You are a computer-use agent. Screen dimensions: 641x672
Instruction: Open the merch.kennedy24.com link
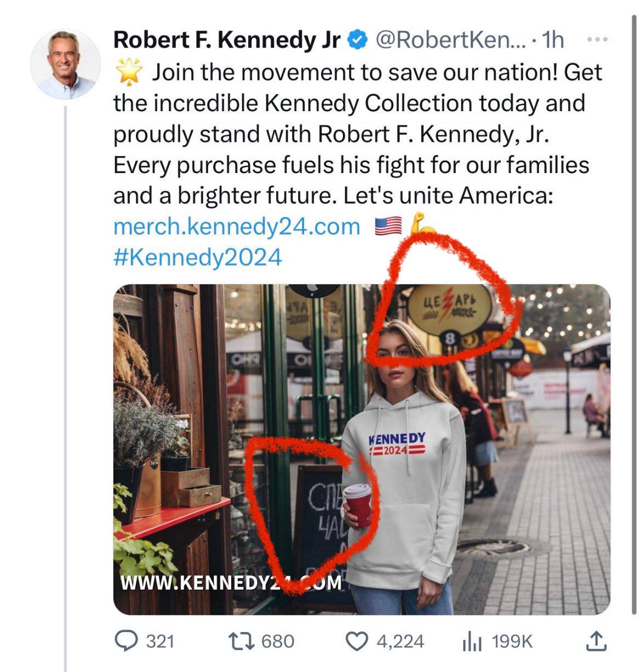click(x=237, y=226)
